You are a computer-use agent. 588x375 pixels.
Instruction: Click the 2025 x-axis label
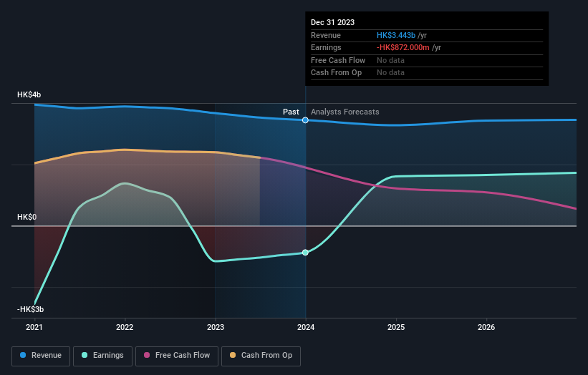(396, 327)
